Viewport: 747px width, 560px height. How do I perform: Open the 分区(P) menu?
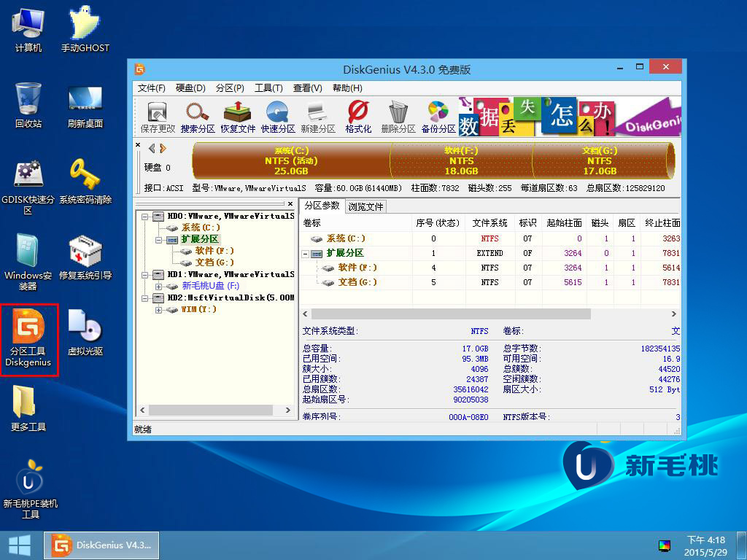(230, 88)
